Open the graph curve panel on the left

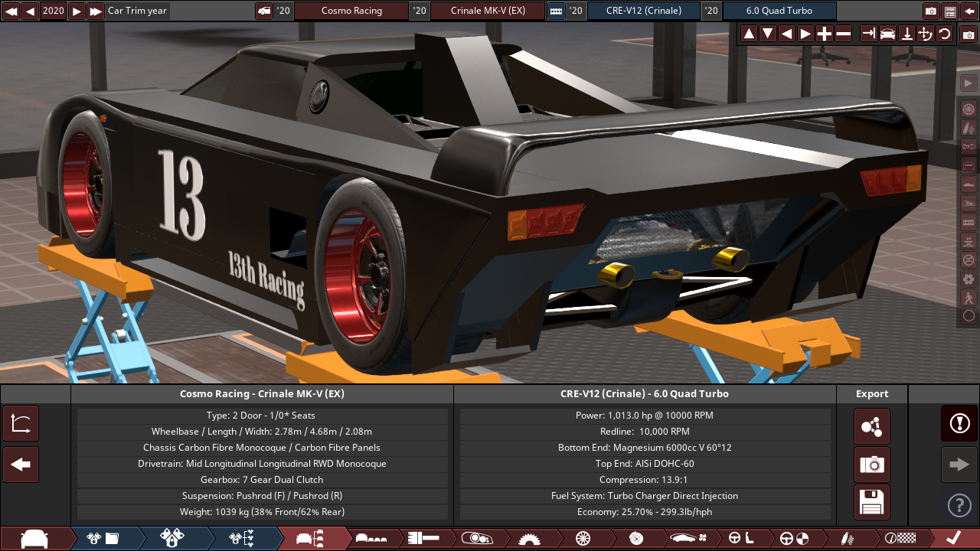(x=21, y=423)
